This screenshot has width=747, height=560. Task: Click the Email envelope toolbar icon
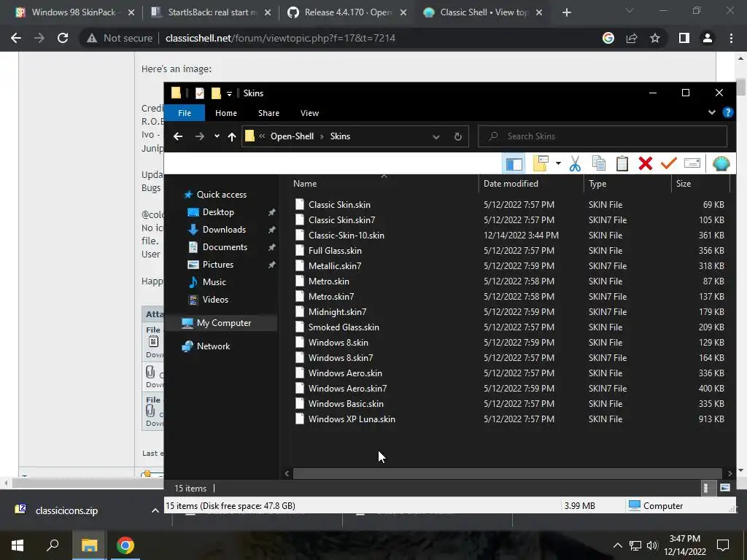coord(692,164)
